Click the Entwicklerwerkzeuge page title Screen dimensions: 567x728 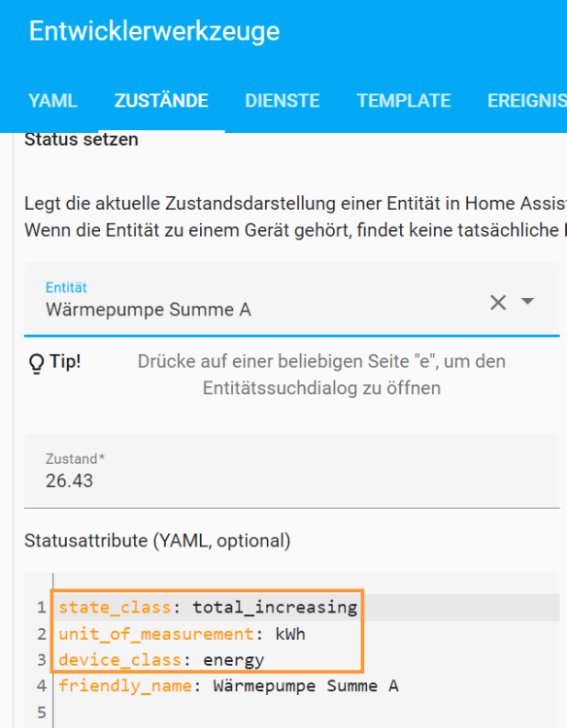[x=154, y=31]
